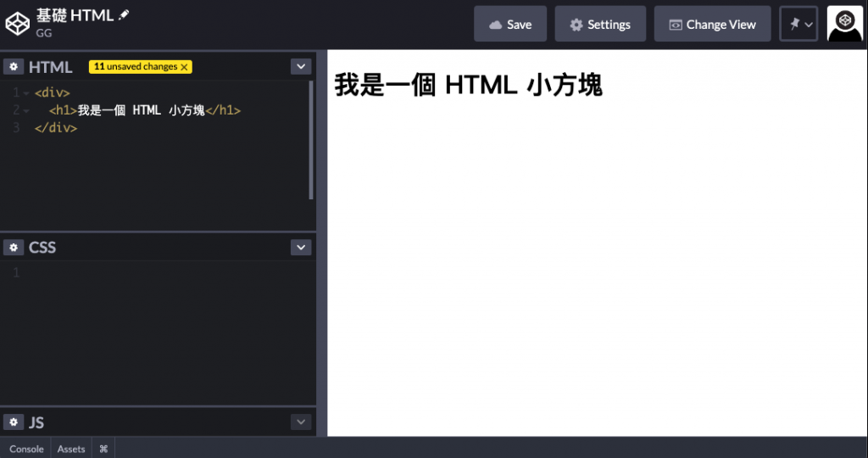The width and height of the screenshot is (868, 458).
Task: Open HTML editor settings gear
Action: click(x=14, y=66)
